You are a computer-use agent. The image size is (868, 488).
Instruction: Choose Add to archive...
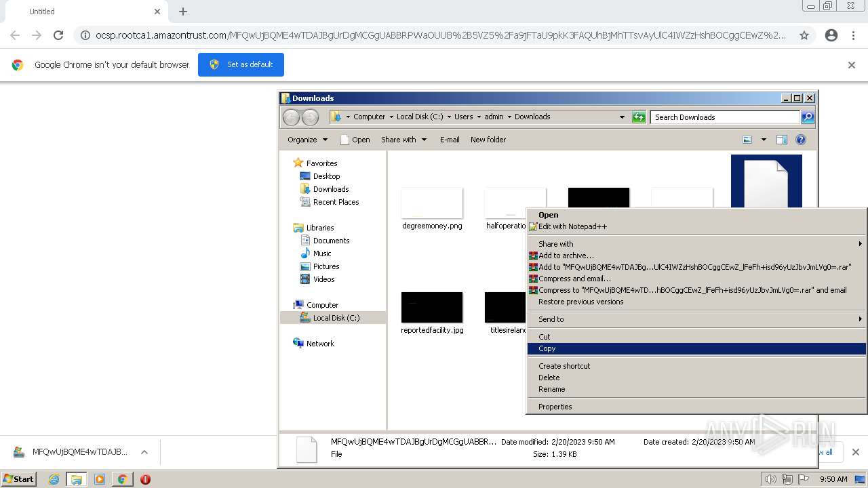(696, 256)
